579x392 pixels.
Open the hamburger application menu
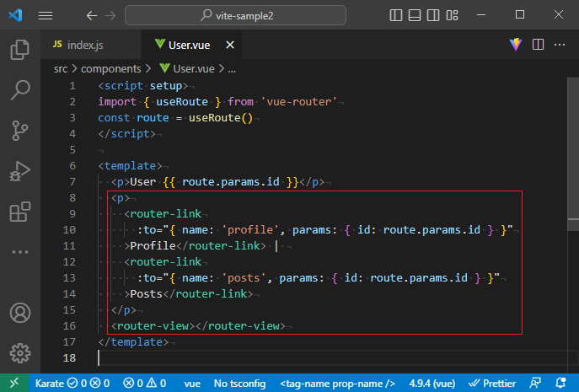tap(46, 15)
